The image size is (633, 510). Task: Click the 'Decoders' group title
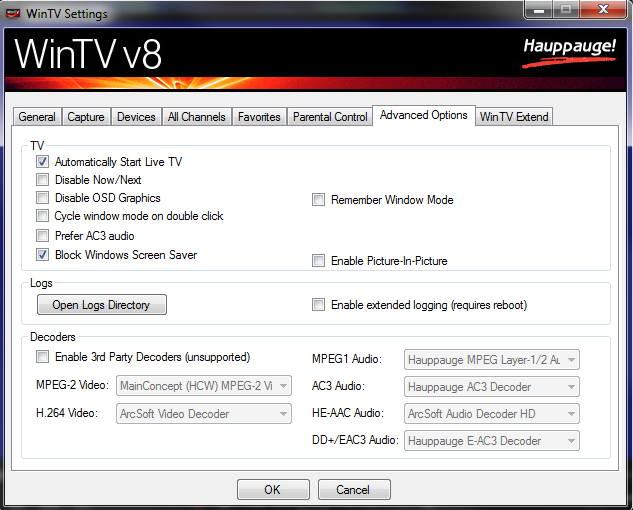53,337
